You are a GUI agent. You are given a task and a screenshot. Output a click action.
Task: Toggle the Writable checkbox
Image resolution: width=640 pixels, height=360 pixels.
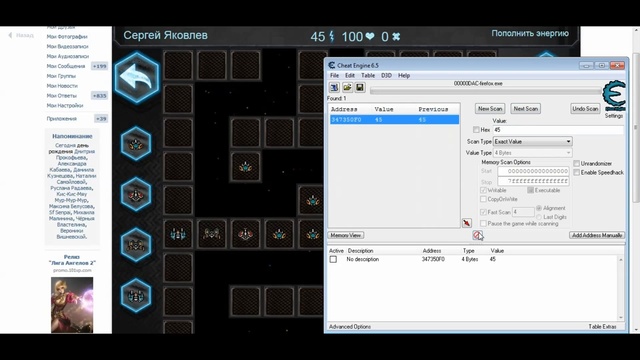pos(483,190)
